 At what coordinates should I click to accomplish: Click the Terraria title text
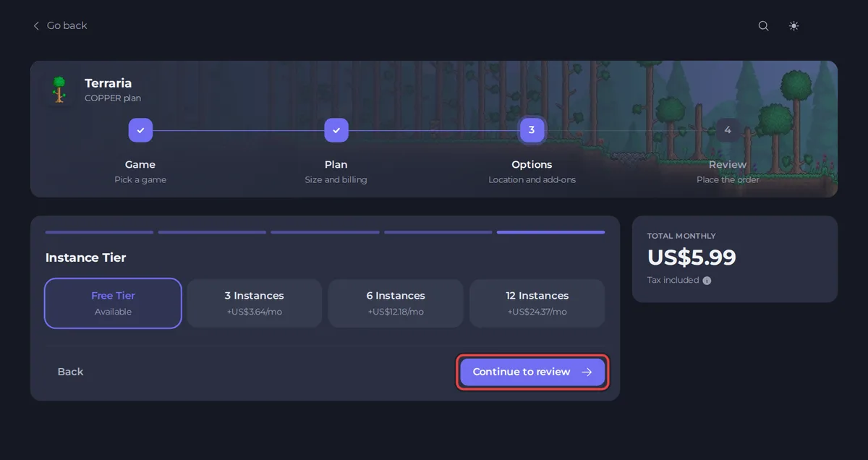click(x=108, y=83)
